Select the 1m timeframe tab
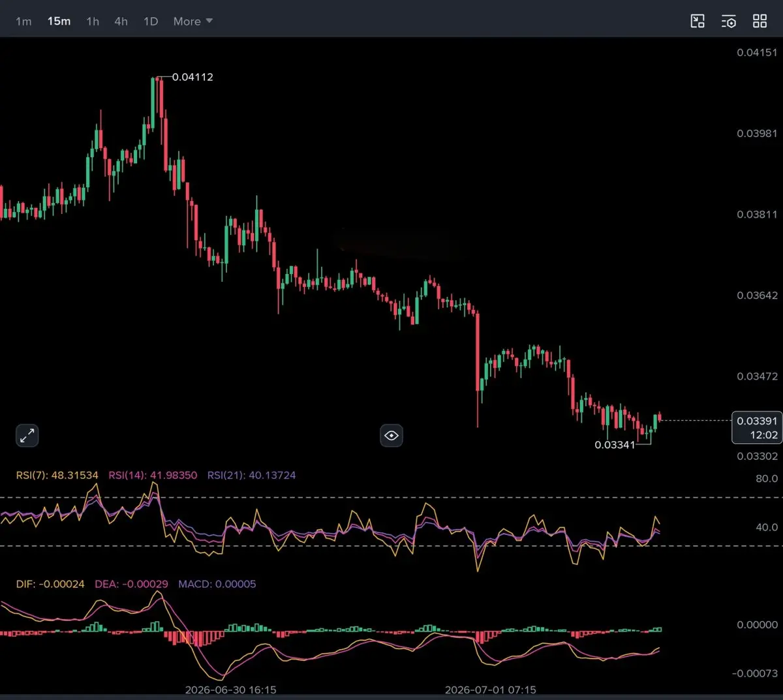Screen dimensions: 783x700 [23, 22]
